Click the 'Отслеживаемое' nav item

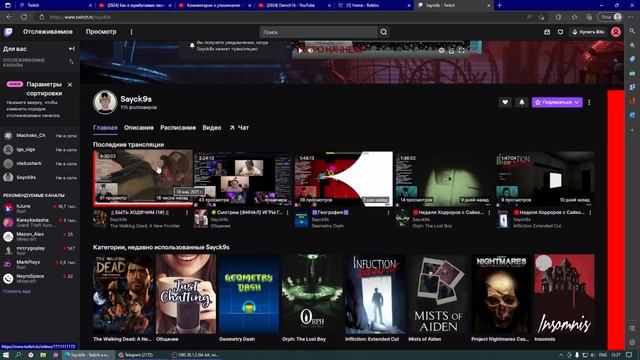click(x=48, y=32)
